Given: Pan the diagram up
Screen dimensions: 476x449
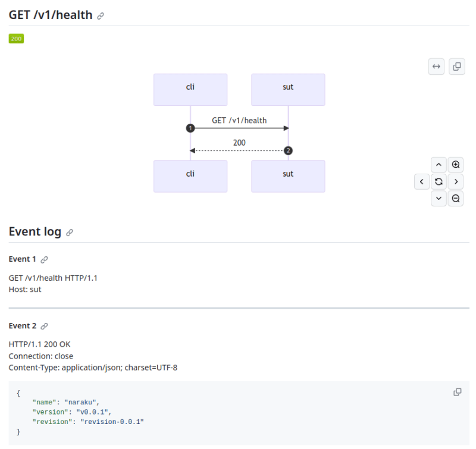Looking at the screenshot, I should 439,165.
